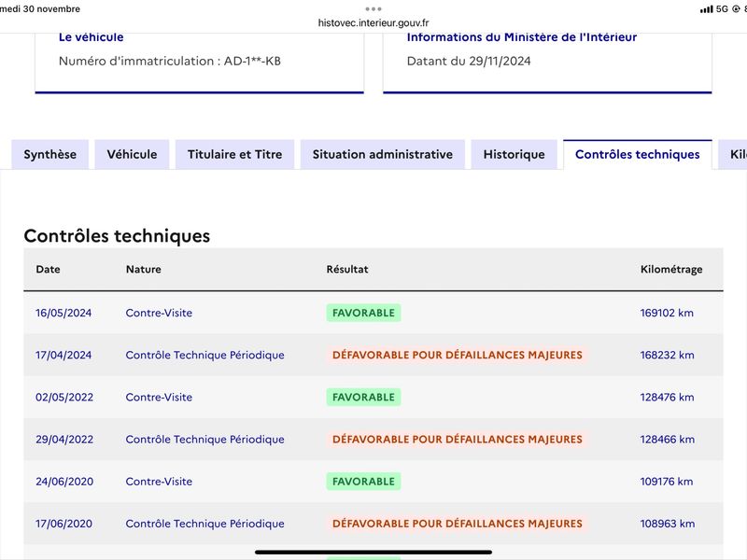The width and height of the screenshot is (747, 560).
Task: Click the Date column header
Action: click(x=49, y=269)
